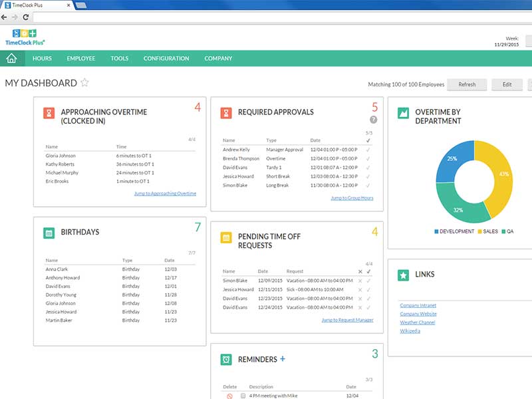Deny Simon Blake's time off request
532x399 pixels.
coord(360,281)
